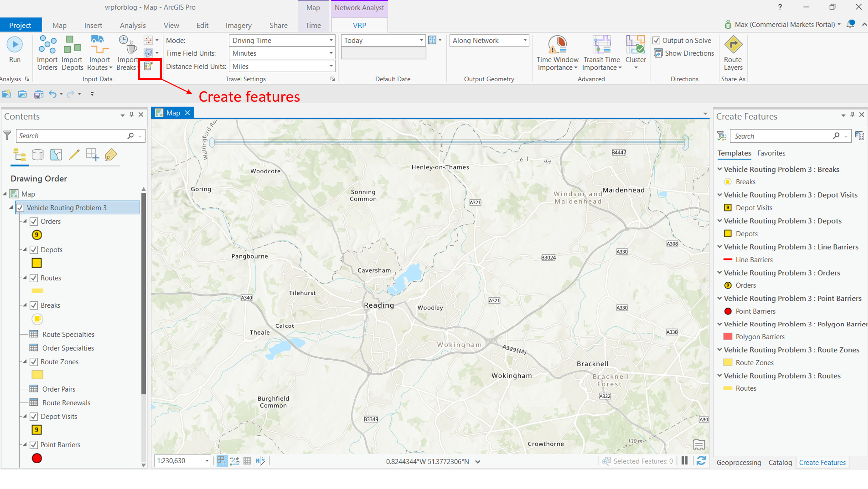
Task: Collapse Vehicle Routing Problem 3 : Breaks group
Action: (720, 169)
